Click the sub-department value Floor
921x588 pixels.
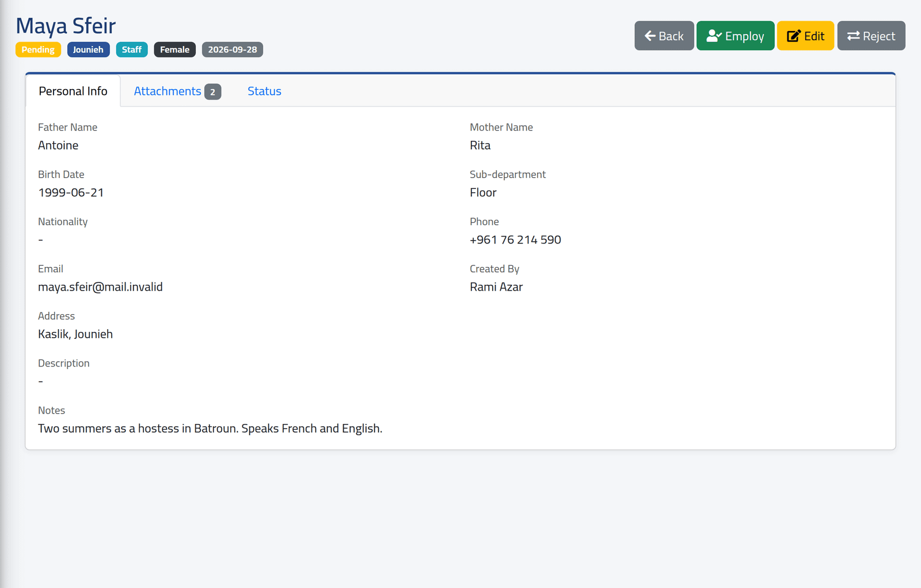(x=483, y=193)
